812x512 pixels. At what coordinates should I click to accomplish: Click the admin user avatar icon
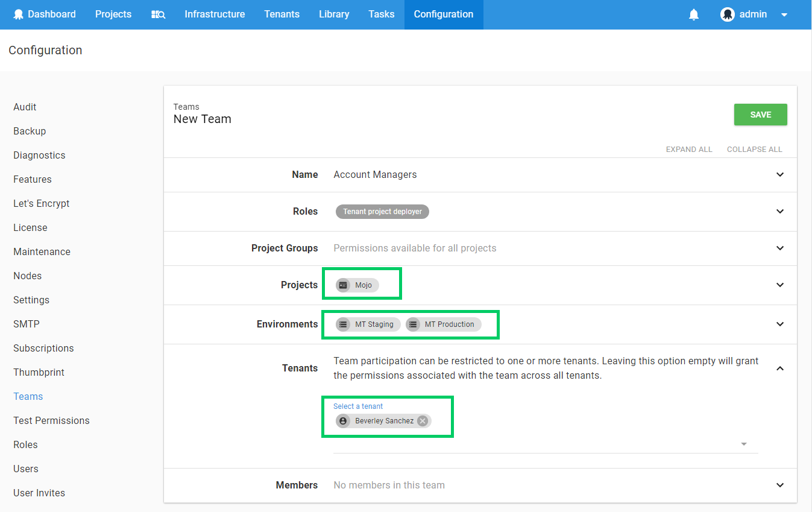(728, 14)
